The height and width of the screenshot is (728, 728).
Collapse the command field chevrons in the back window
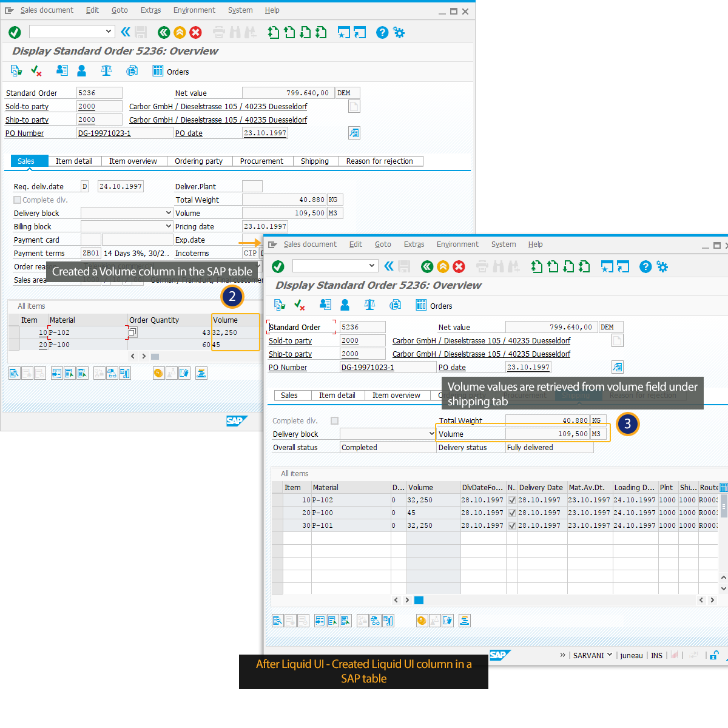pos(126,32)
